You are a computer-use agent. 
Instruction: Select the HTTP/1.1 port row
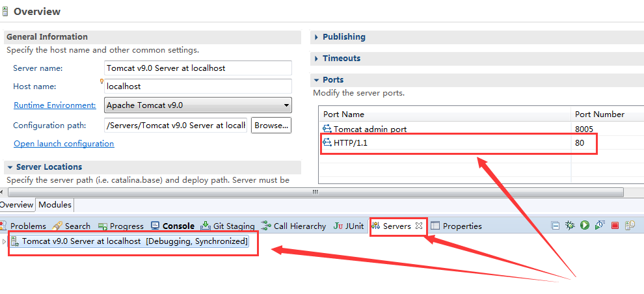click(x=481, y=143)
